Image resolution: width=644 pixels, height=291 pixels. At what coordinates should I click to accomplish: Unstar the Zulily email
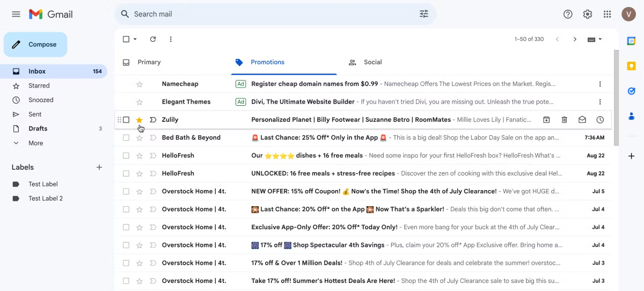pos(140,120)
